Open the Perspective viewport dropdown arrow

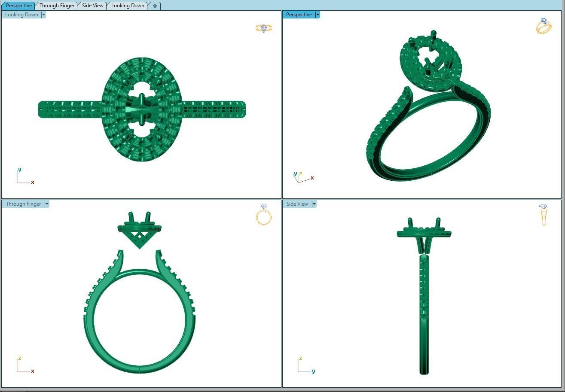pos(318,15)
